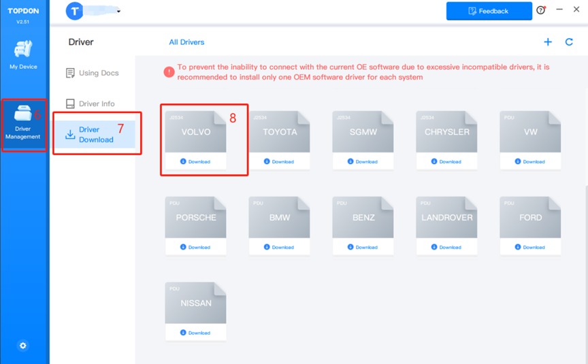Select the BMW driver card
588x364 pixels.
pos(280,217)
